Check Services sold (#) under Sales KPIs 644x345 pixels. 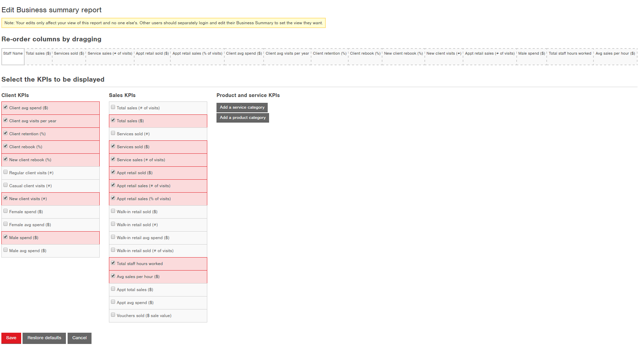click(x=113, y=133)
